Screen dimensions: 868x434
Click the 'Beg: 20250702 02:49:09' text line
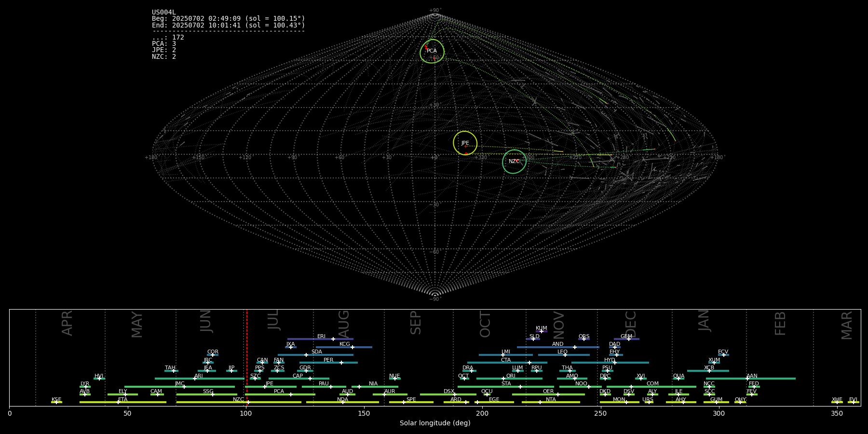[x=229, y=19]
